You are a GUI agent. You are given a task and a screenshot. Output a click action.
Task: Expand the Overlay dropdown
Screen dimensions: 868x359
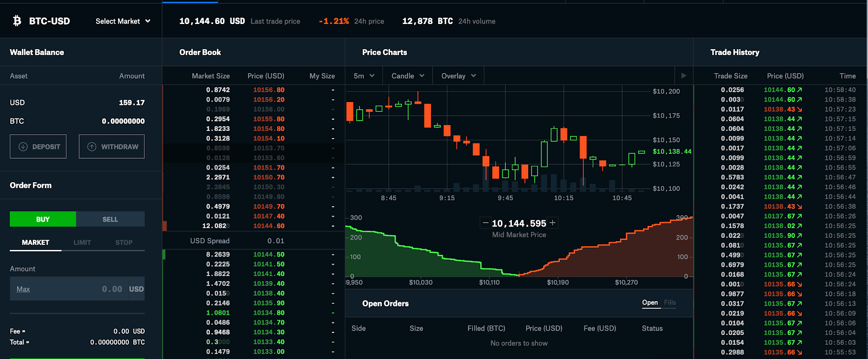(x=458, y=76)
